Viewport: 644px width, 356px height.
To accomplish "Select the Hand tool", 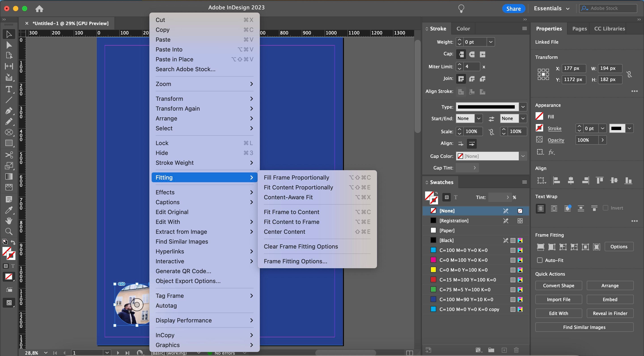I will pos(9,221).
